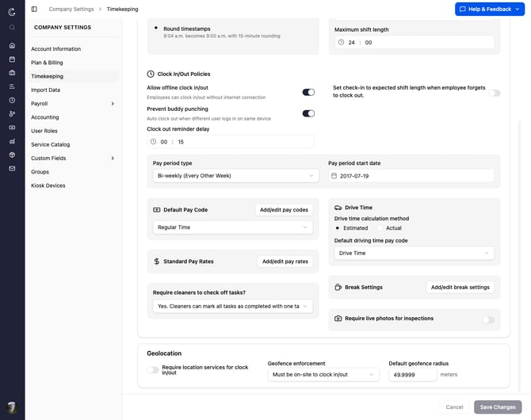This screenshot has height=420, width=531.
Task: Click the Standard Pay Rates dollar icon
Action: [156, 262]
